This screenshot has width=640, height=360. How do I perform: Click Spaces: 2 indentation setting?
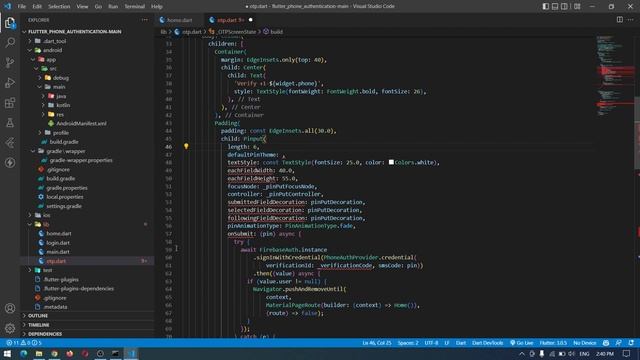(408, 343)
